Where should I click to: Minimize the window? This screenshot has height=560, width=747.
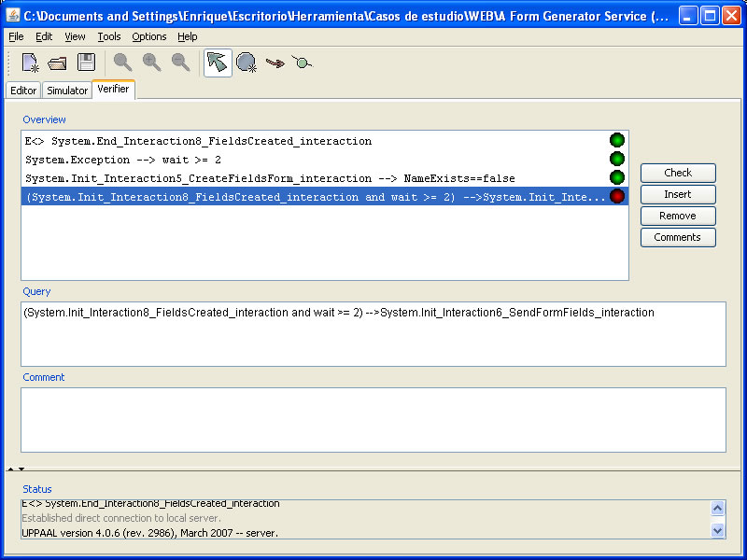click(687, 16)
